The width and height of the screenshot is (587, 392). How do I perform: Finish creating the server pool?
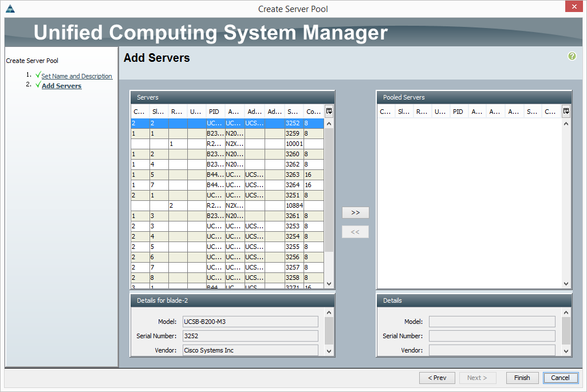[x=522, y=378]
